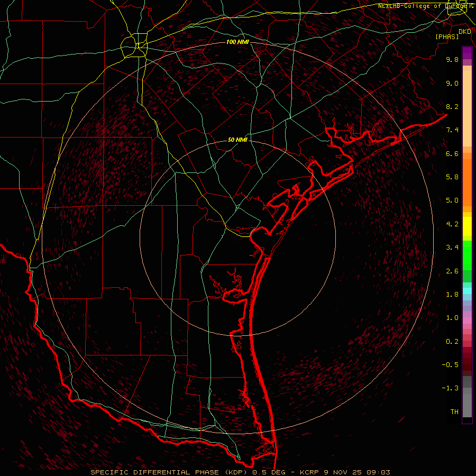Click the 8.2 value on the color scale
This screenshot has width=476, height=476.
[x=452, y=106]
